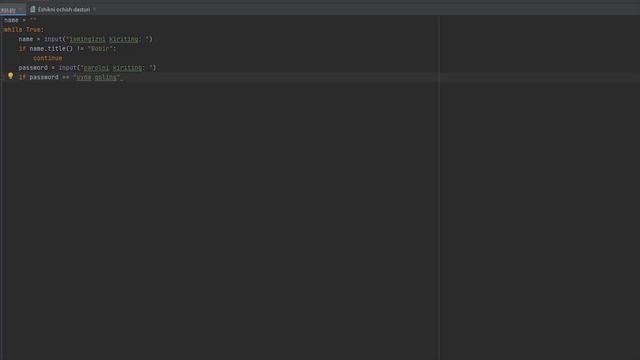Image resolution: width=640 pixels, height=360 pixels.
Task: Click the 'ismingizni kiriting' string
Action: [x=104, y=39]
